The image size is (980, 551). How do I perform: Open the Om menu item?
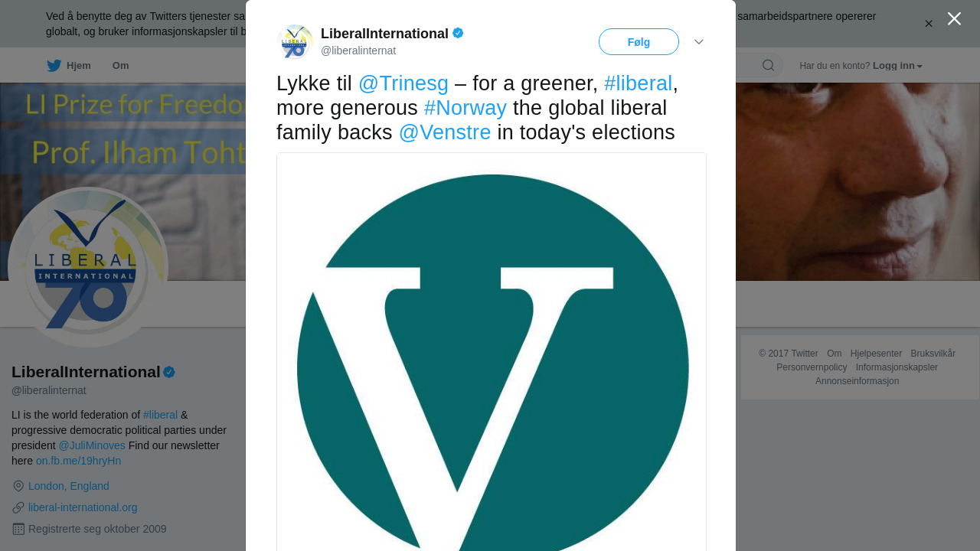coord(121,66)
